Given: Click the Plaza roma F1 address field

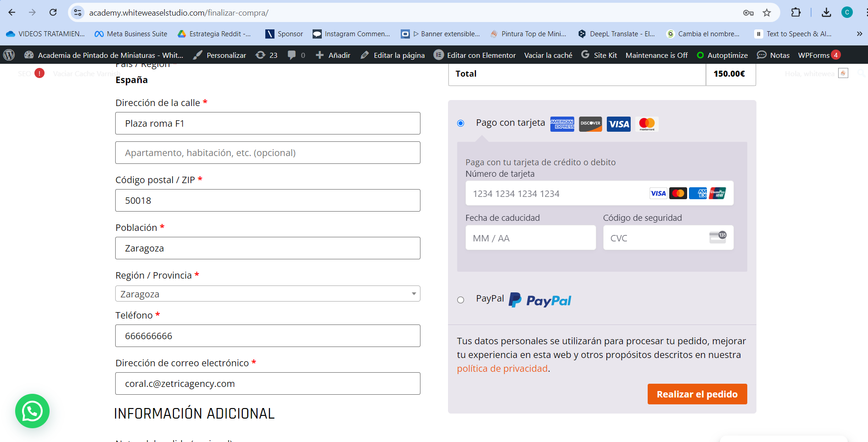Looking at the screenshot, I should tap(268, 123).
